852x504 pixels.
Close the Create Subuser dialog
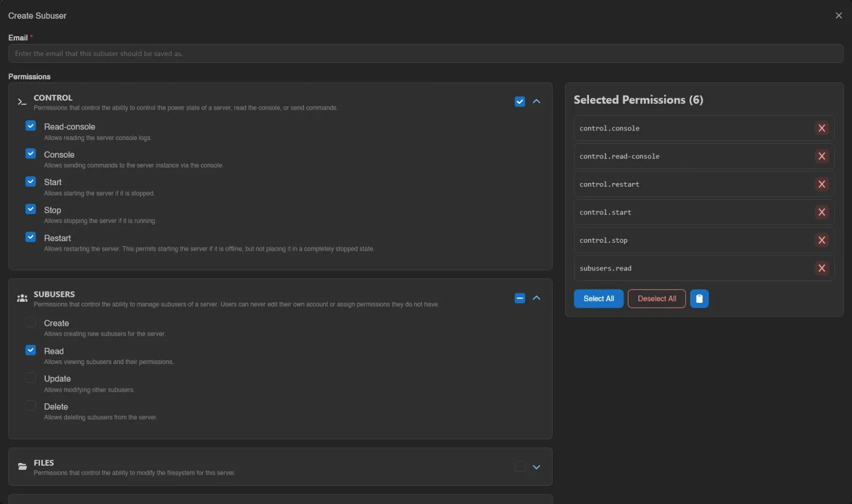pyautogui.click(x=839, y=15)
